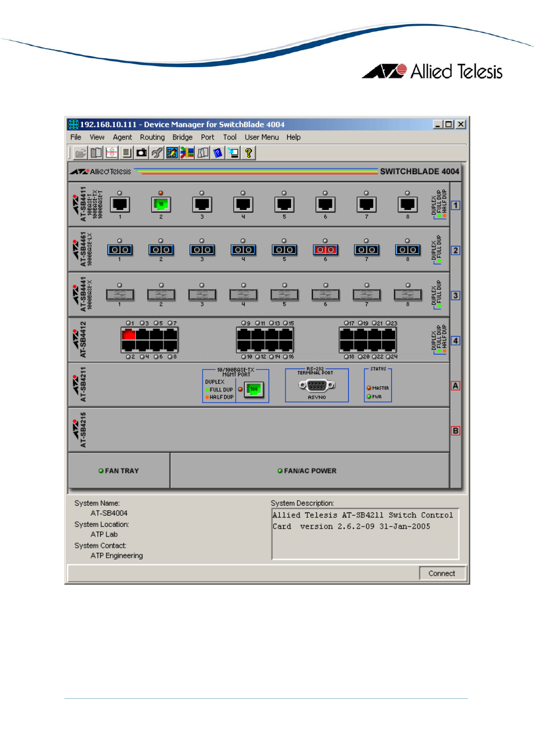Click system contact value ATP Engineering
Screen dimensions: 534x756
[x=116, y=556]
